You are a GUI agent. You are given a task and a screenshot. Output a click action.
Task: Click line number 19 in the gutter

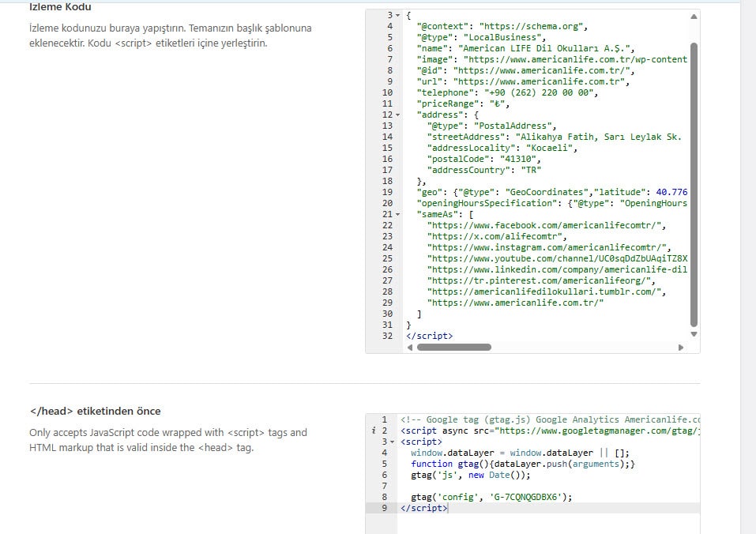coord(386,192)
